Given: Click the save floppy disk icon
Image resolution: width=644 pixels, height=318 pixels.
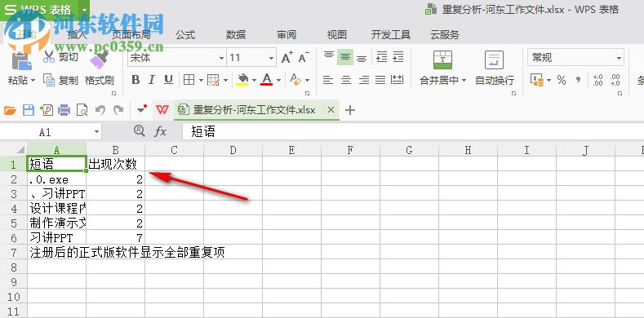Looking at the screenshot, I should (29, 110).
